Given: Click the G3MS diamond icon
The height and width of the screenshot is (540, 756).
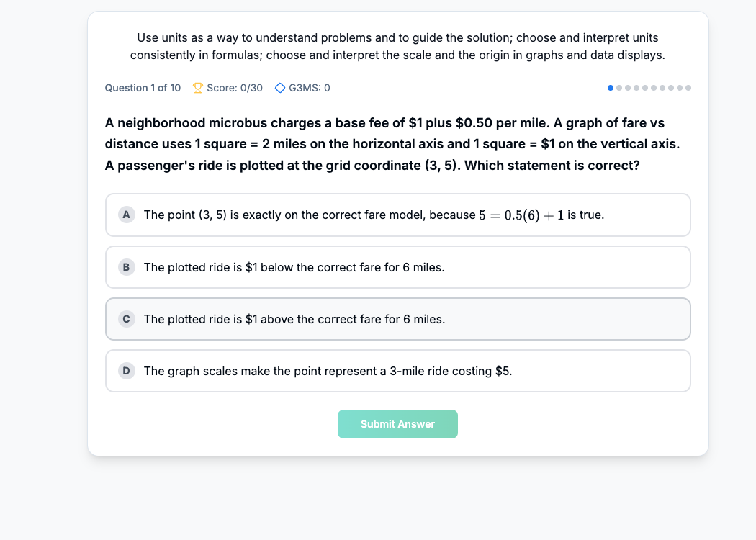Looking at the screenshot, I should [280, 88].
